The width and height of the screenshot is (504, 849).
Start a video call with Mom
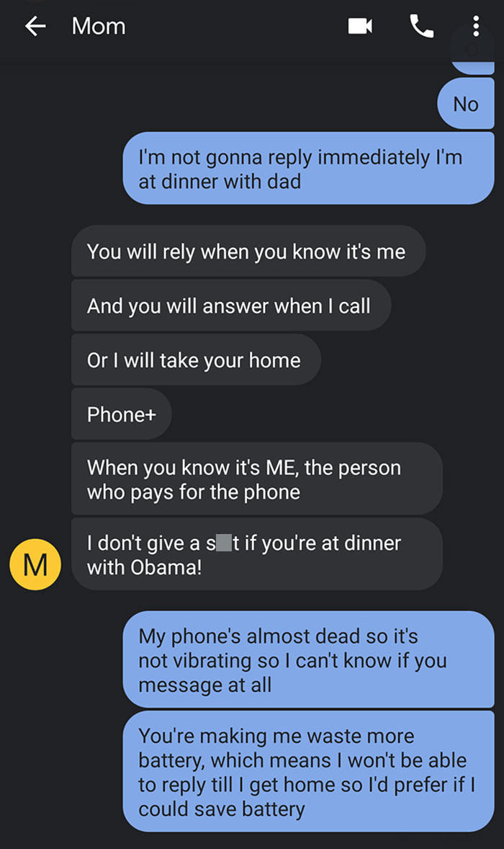coord(359,26)
